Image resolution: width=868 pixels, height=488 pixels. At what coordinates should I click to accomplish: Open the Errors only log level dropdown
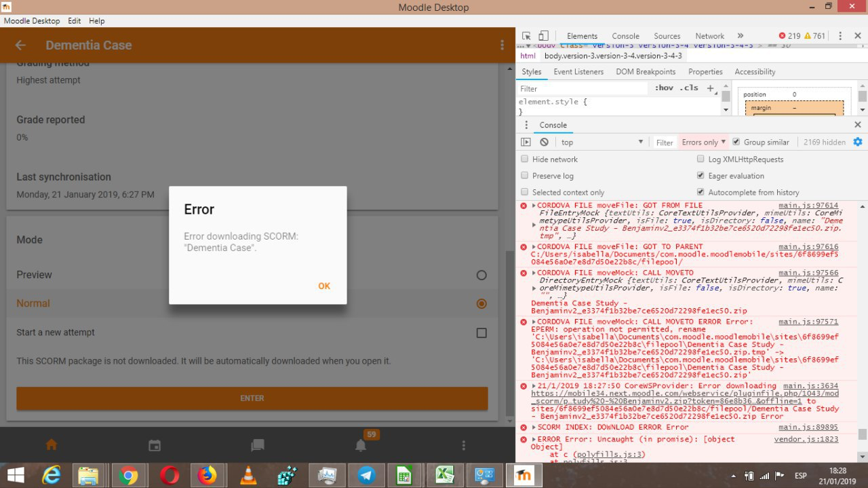click(x=703, y=142)
